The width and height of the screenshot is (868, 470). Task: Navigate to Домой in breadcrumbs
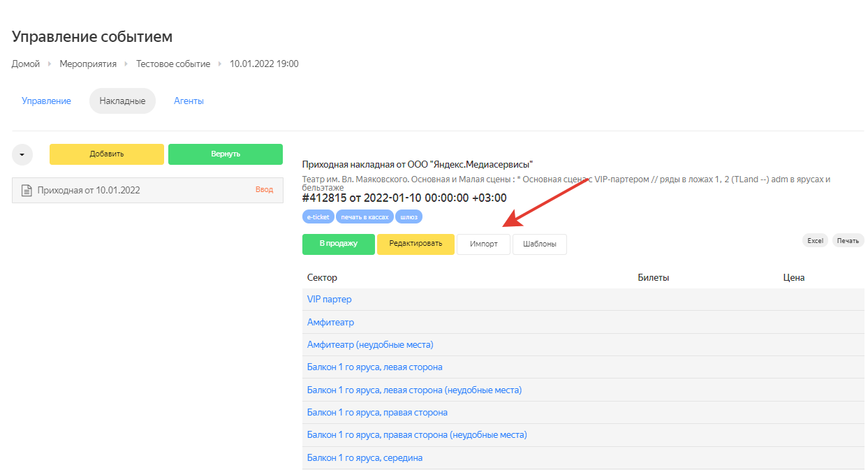pos(26,64)
